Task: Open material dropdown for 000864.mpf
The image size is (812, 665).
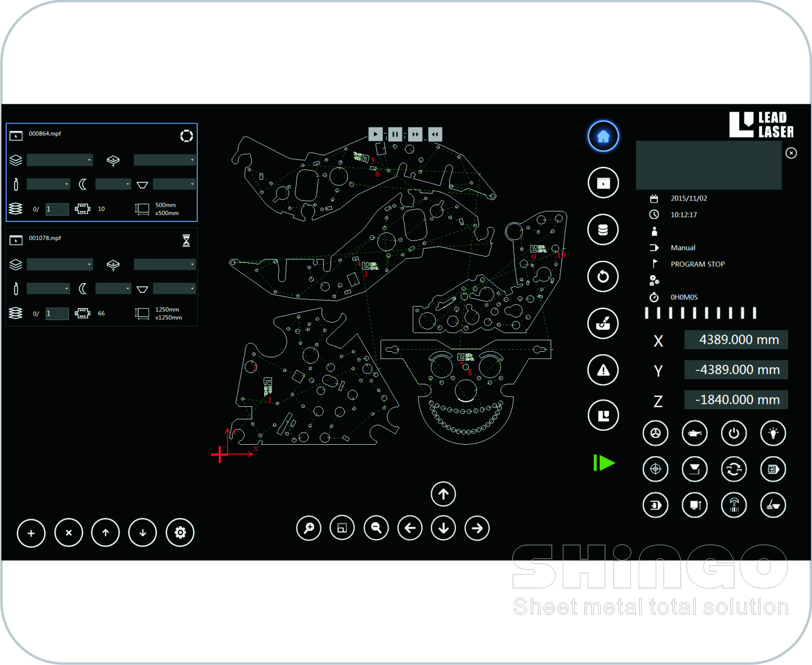Action: (x=60, y=160)
